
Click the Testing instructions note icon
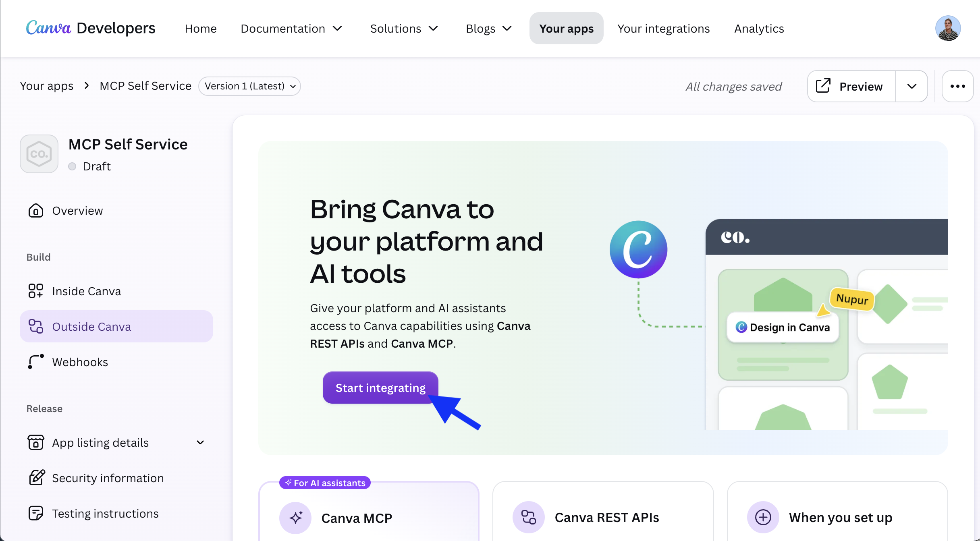tap(35, 513)
